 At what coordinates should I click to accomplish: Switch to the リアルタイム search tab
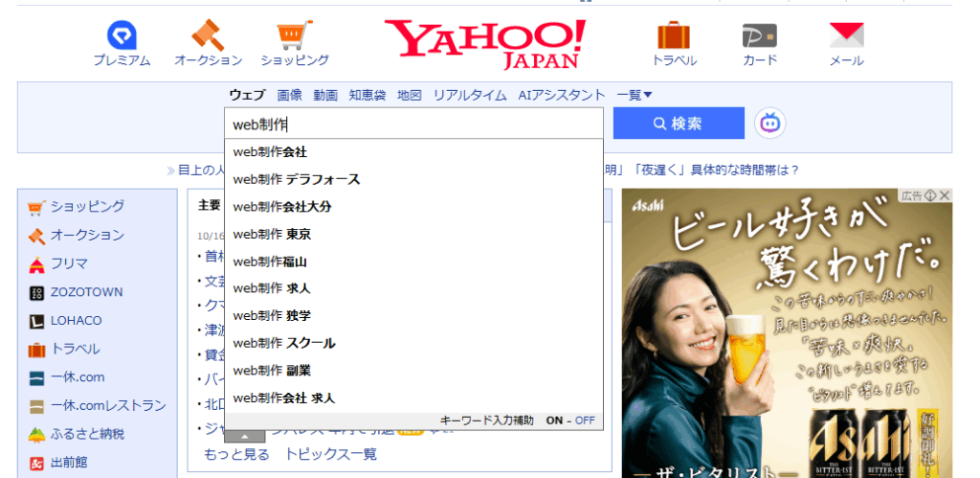469,95
